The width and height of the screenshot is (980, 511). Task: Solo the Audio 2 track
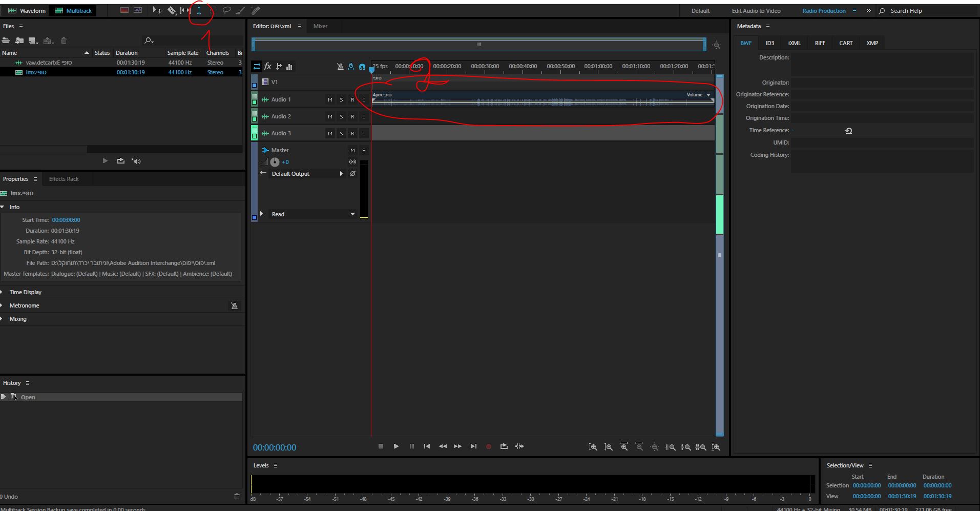point(341,117)
